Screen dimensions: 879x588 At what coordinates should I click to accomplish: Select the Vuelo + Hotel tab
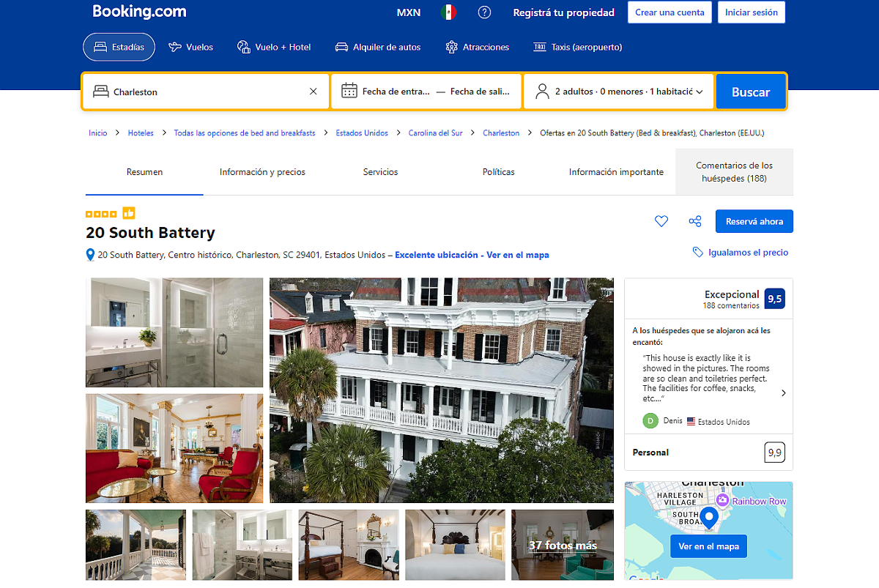pyautogui.click(x=274, y=47)
